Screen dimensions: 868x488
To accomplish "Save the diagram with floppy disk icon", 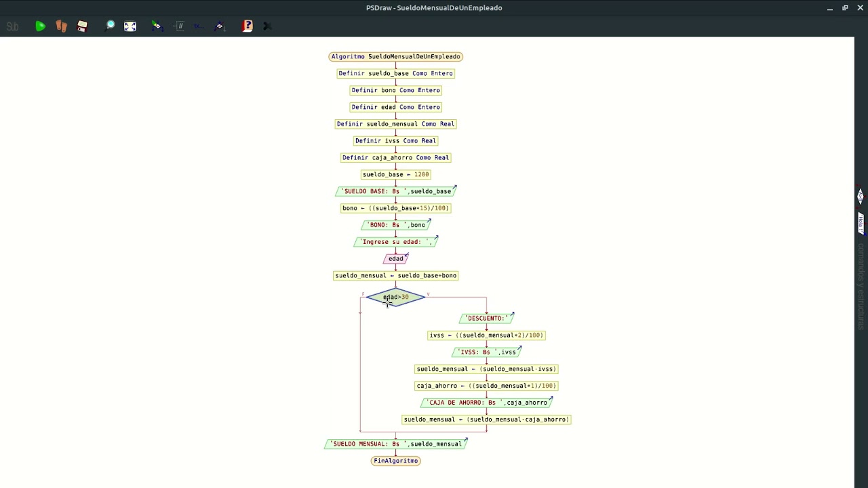I will [x=82, y=26].
